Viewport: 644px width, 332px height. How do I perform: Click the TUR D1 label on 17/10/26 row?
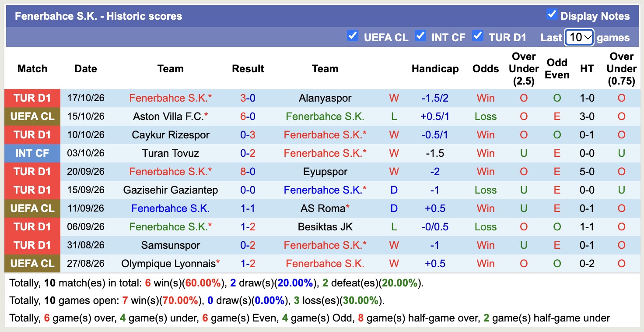(32, 98)
